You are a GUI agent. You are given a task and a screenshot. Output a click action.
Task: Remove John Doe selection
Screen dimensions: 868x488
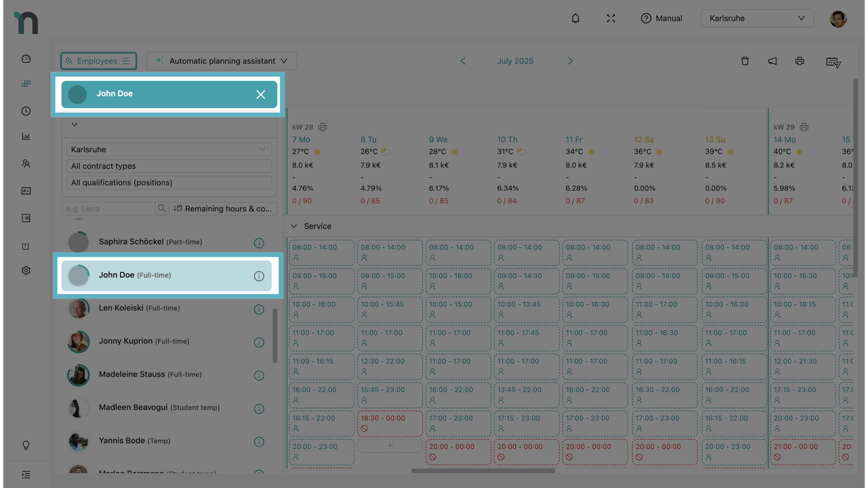click(x=260, y=94)
